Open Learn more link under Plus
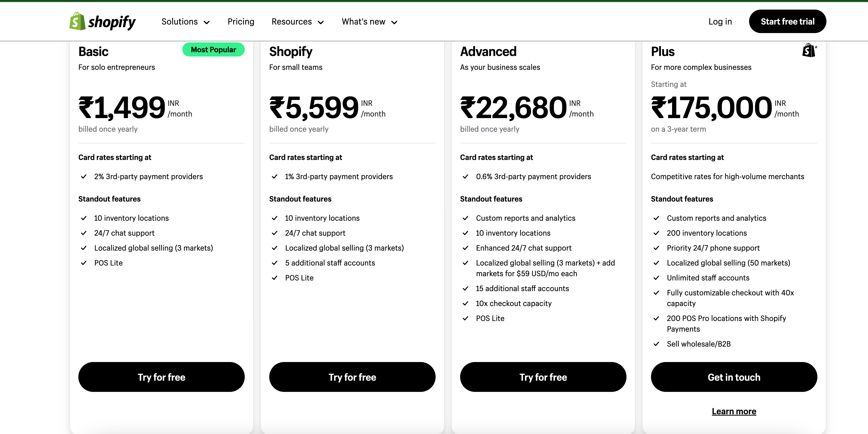This screenshot has width=868, height=434. (734, 411)
